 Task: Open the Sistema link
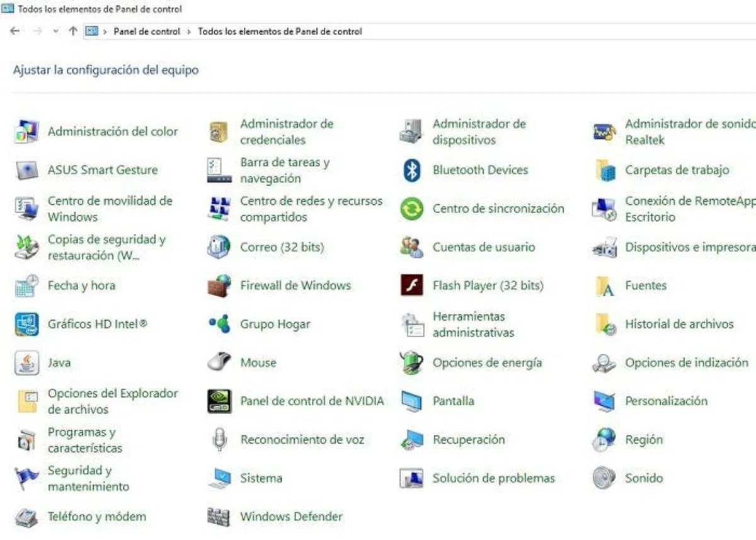pos(261,478)
